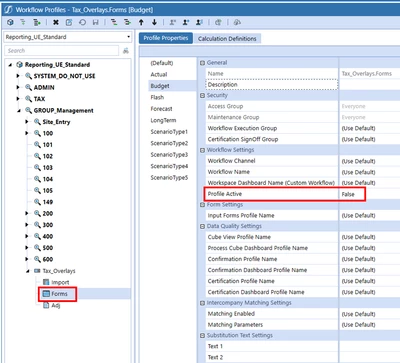Switch to the Profile Properties tab

tap(166, 38)
